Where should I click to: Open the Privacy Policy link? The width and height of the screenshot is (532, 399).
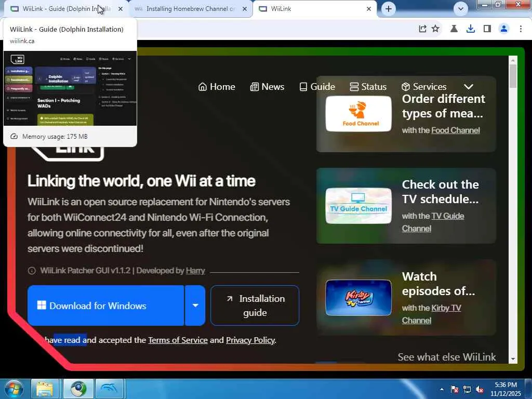coord(250,340)
